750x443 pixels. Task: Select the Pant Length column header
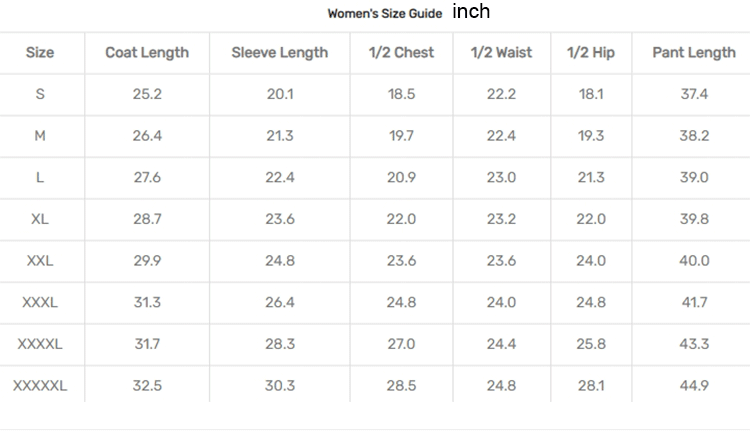tap(694, 53)
